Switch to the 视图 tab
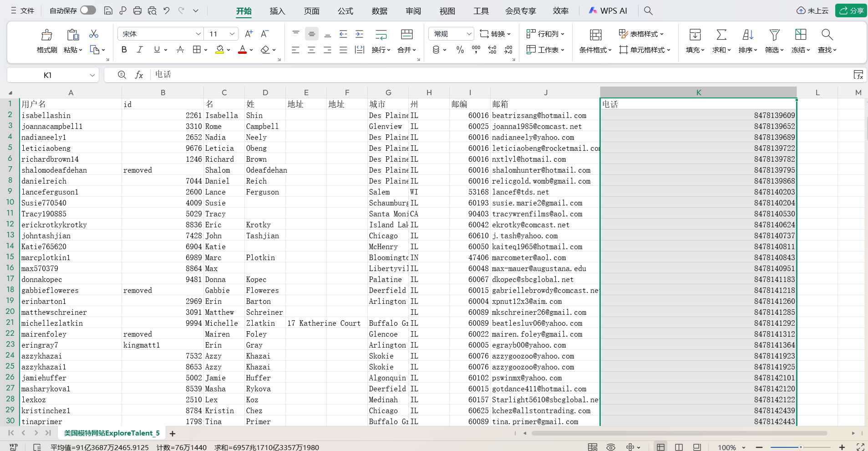This screenshot has width=868, height=451. coord(447,10)
